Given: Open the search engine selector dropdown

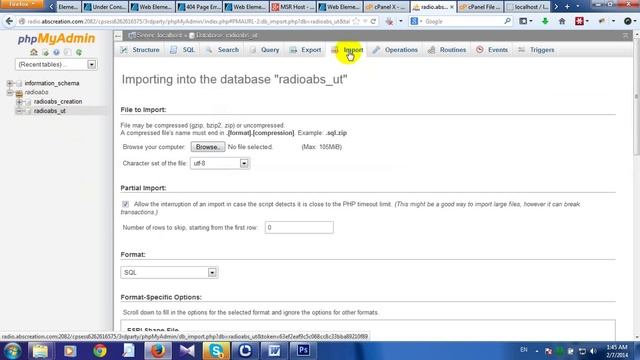Looking at the screenshot, I should coord(417,21).
